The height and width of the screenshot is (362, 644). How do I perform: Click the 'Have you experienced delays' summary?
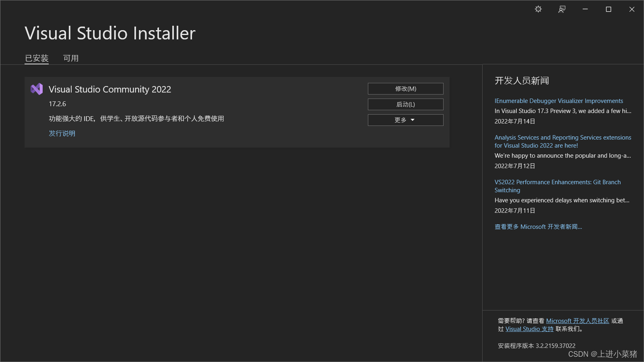[x=562, y=200]
